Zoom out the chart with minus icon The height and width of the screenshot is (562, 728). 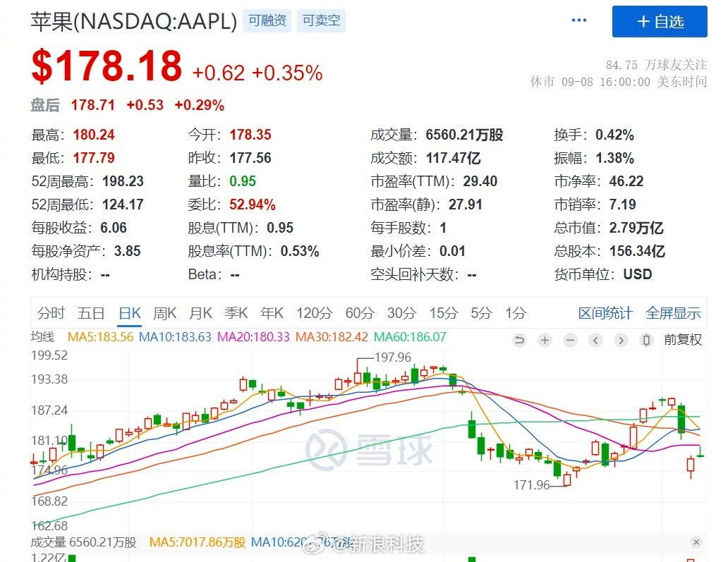click(570, 340)
